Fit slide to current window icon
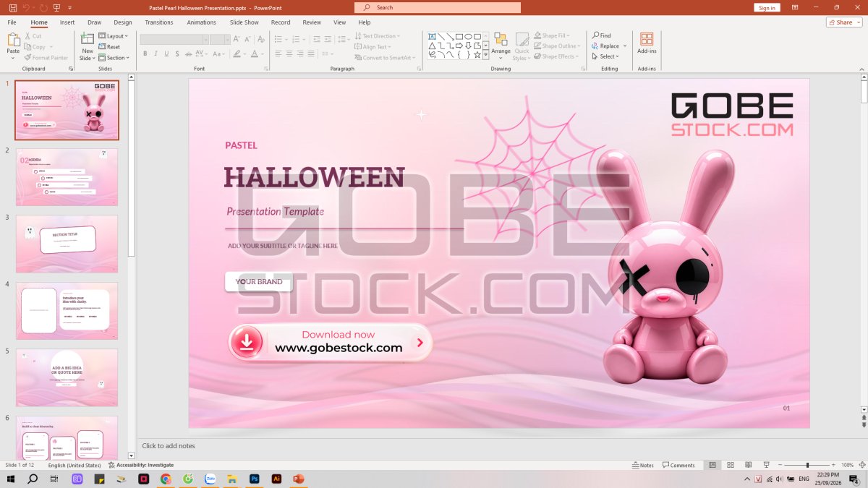868x488 pixels. (862, 465)
